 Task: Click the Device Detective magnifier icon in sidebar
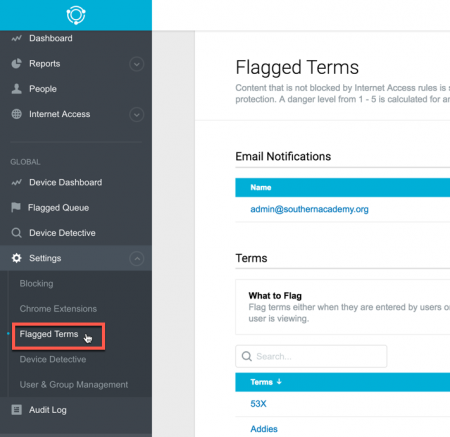[16, 233]
